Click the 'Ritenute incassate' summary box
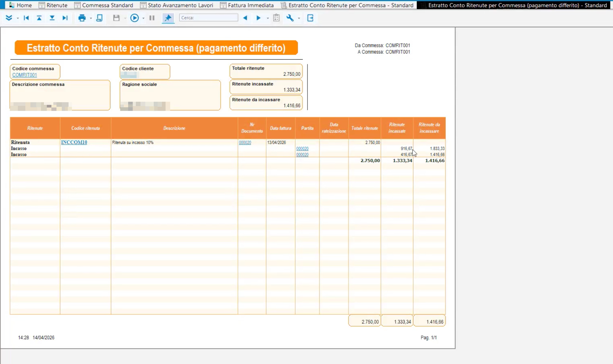Image resolution: width=613 pixels, height=364 pixels. [x=266, y=87]
